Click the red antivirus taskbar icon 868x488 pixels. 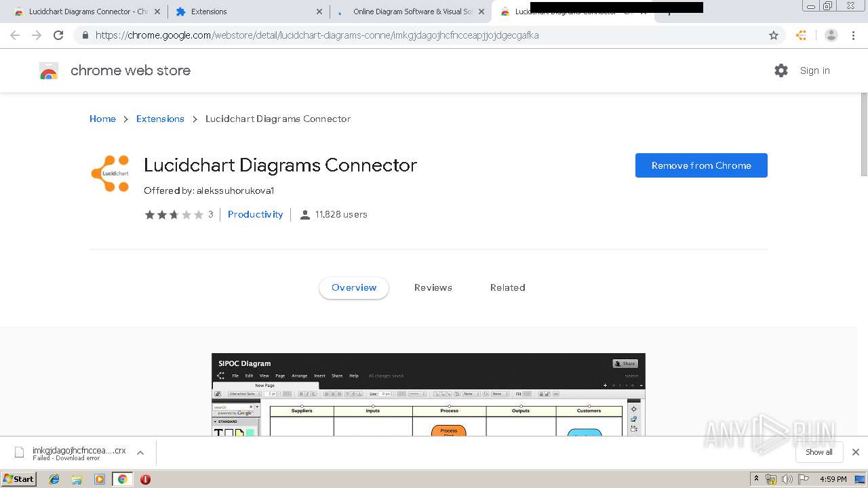(x=145, y=479)
